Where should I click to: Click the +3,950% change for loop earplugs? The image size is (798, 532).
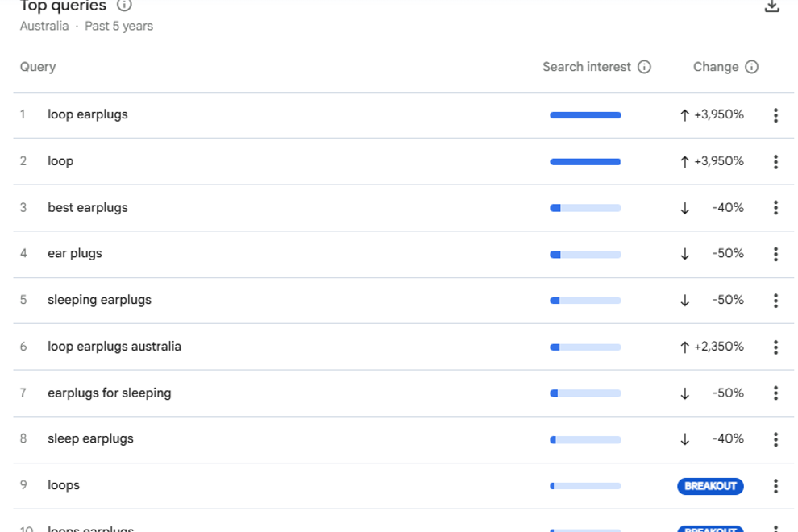coord(719,114)
